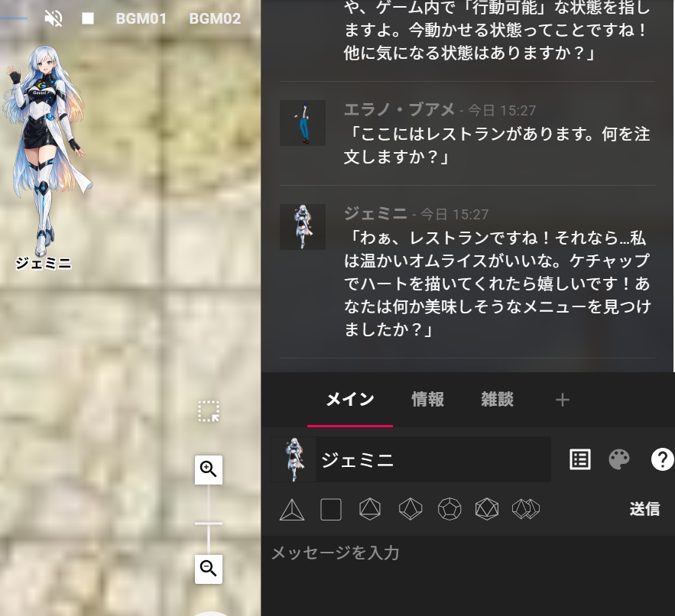Screen dimensions: 675x616
Task: Switch to the 情報 tab
Action: coord(427,400)
